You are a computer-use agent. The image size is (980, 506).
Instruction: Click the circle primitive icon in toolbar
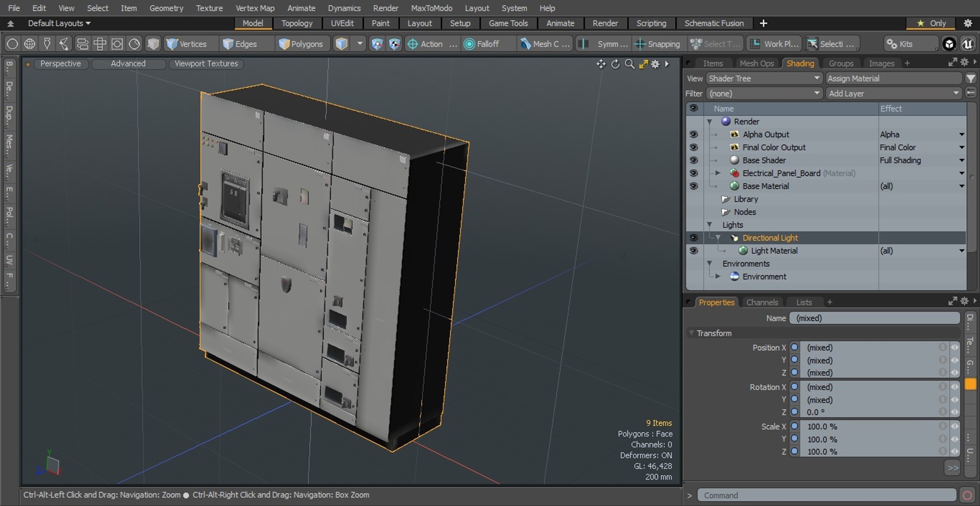tap(12, 44)
